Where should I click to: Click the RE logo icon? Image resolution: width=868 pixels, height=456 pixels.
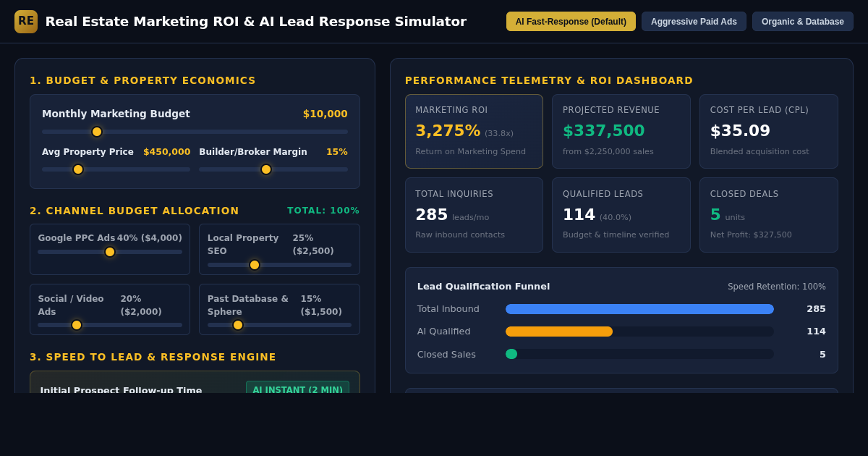(26, 22)
